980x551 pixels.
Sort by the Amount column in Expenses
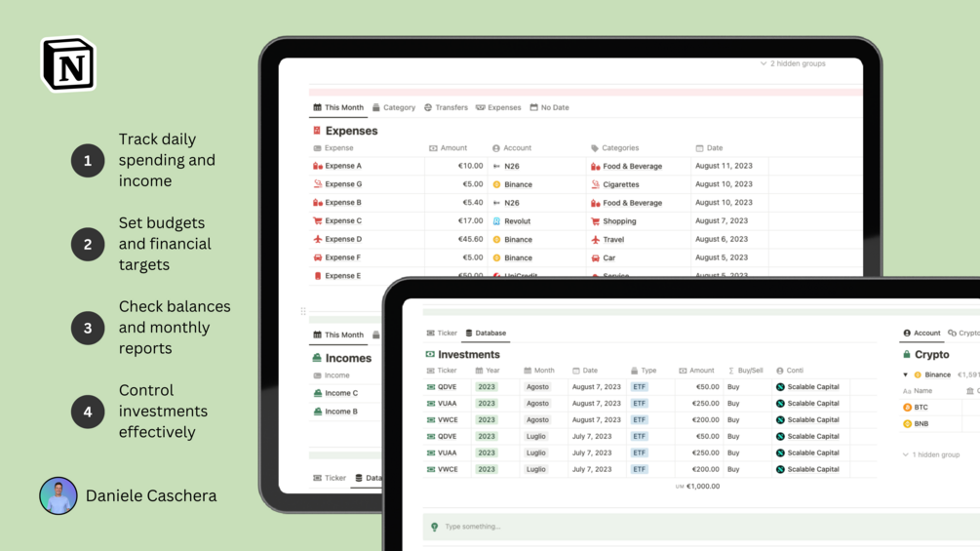[x=448, y=148]
